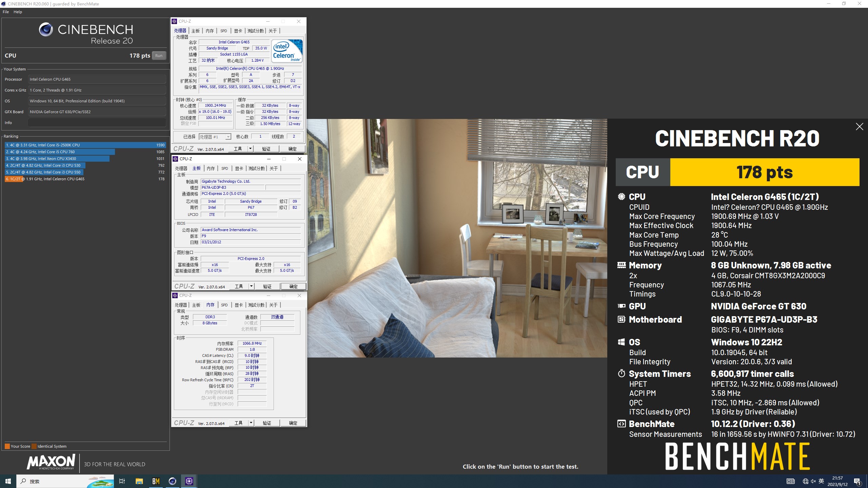Open the File menu
The image size is (868, 488).
click(x=6, y=12)
